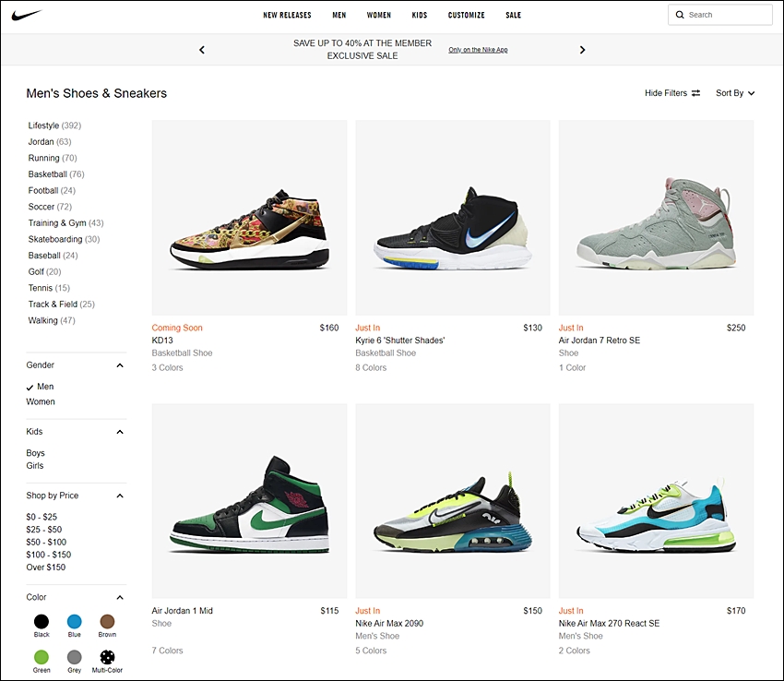
Task: Open the Sort By dropdown
Action: coord(735,93)
